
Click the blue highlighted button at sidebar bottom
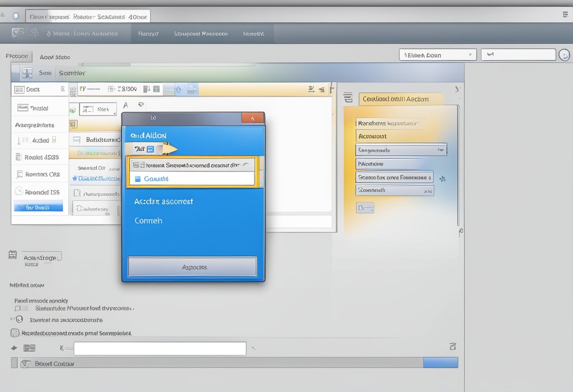click(38, 207)
